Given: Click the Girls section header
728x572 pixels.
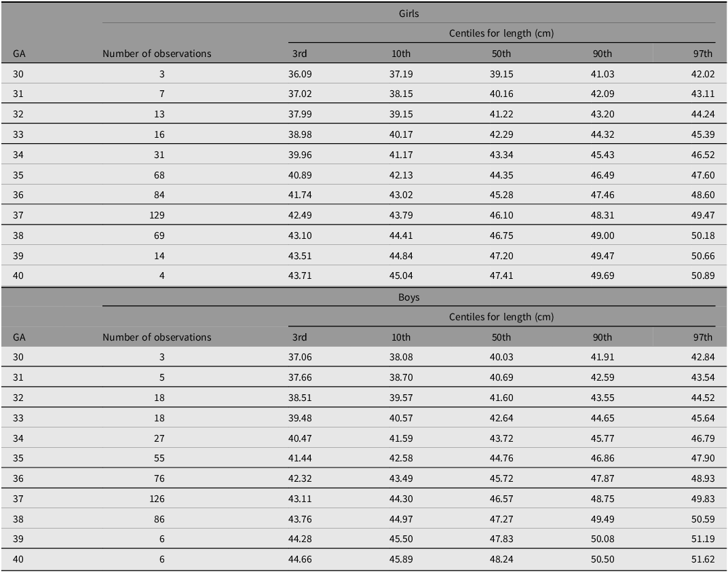Looking at the screenshot, I should pos(408,12).
